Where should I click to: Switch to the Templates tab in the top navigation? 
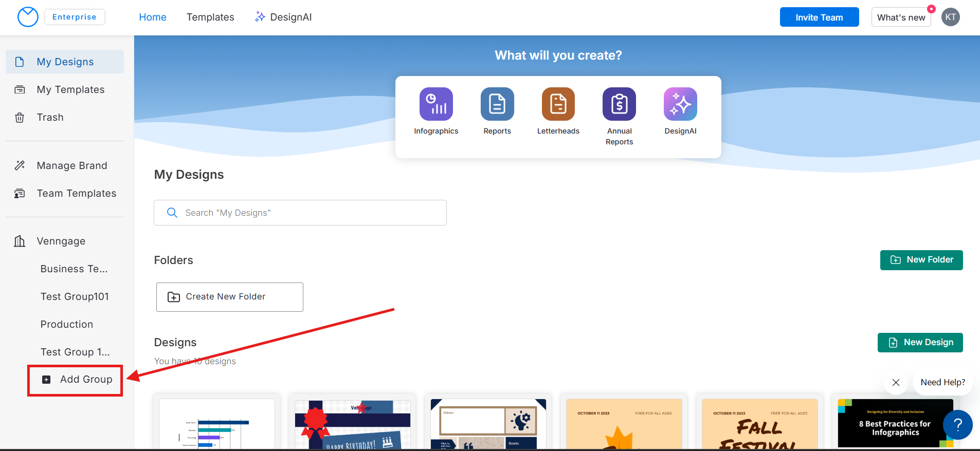(x=210, y=17)
